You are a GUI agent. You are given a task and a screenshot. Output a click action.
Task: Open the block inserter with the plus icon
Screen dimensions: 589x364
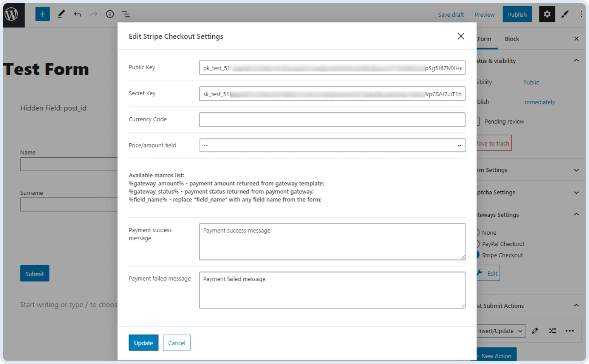coord(42,14)
